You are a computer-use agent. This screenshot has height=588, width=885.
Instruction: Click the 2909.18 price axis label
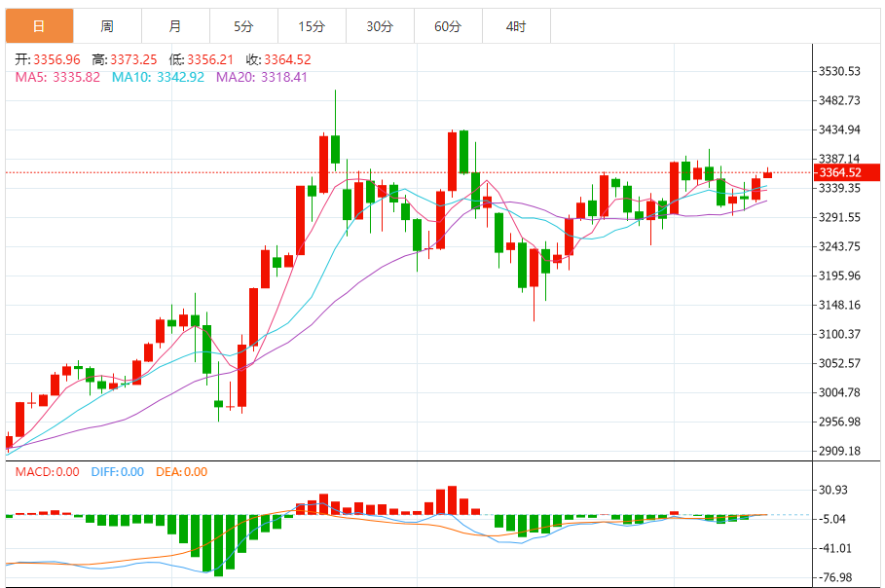click(839, 451)
